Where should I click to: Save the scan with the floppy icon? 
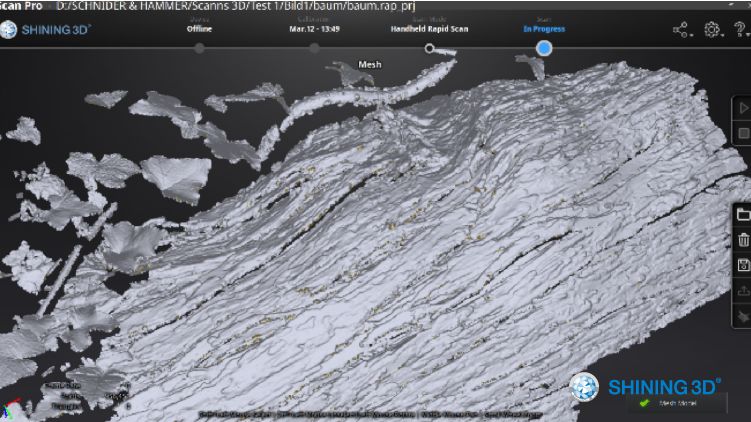(x=743, y=265)
